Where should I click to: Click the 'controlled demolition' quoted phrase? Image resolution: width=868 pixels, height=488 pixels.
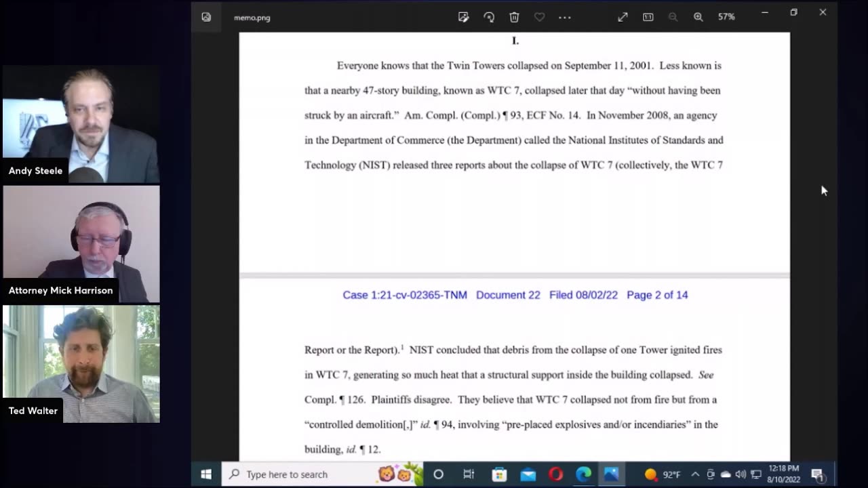361,424
